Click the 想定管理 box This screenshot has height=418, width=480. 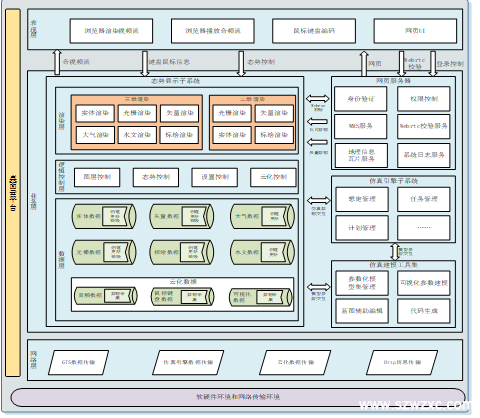click(x=362, y=199)
